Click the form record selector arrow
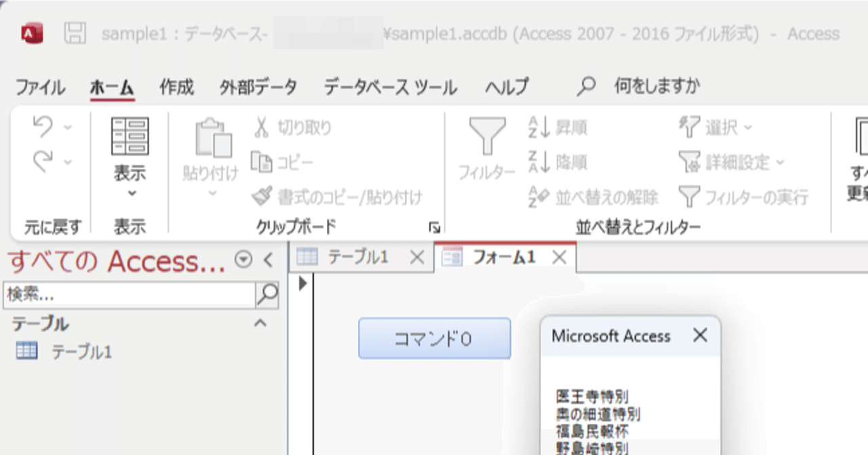 click(303, 284)
